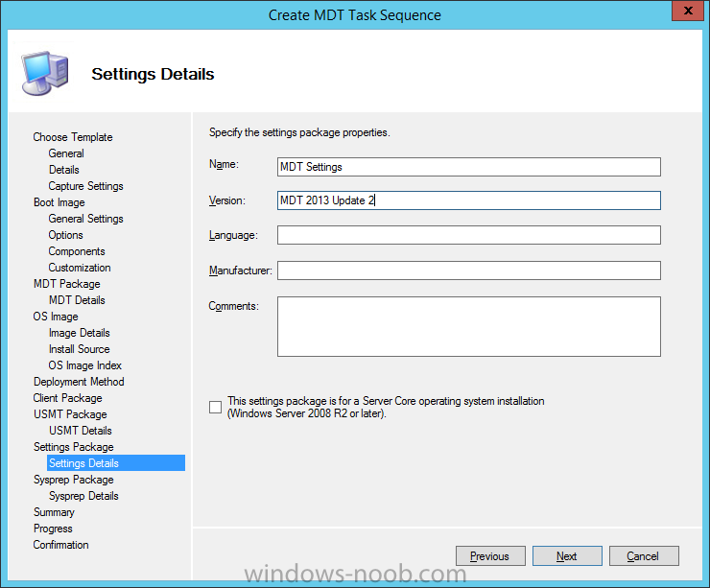This screenshot has height=588, width=710.
Task: Open the General step under Choose Template
Action: click(x=66, y=153)
